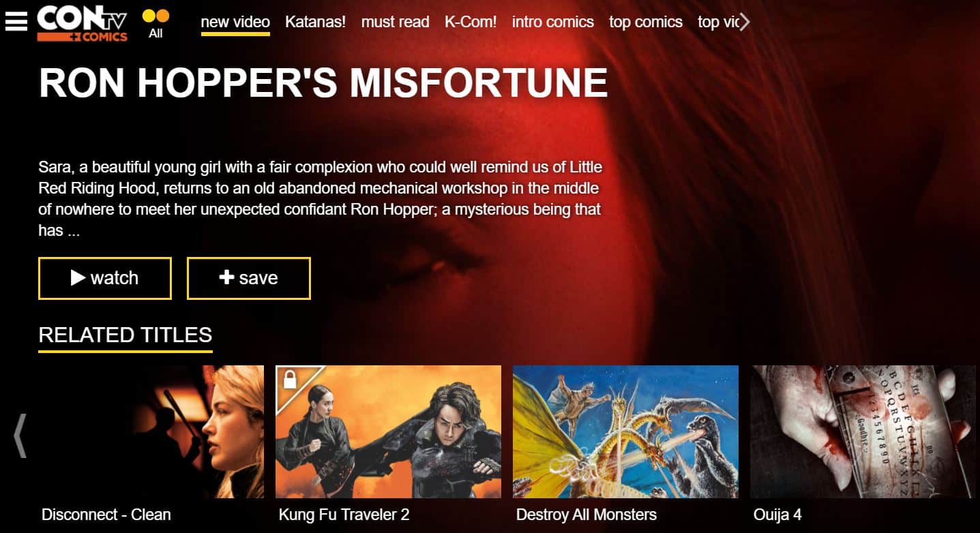Save Ron Hopper's Misfortune to your list
The width and height of the screenshot is (980, 533).
click(249, 278)
